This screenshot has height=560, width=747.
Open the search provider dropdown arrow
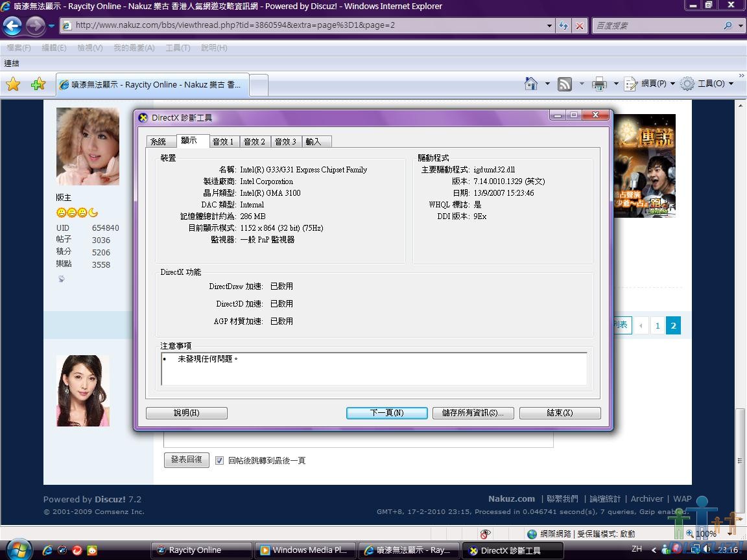[741, 26]
